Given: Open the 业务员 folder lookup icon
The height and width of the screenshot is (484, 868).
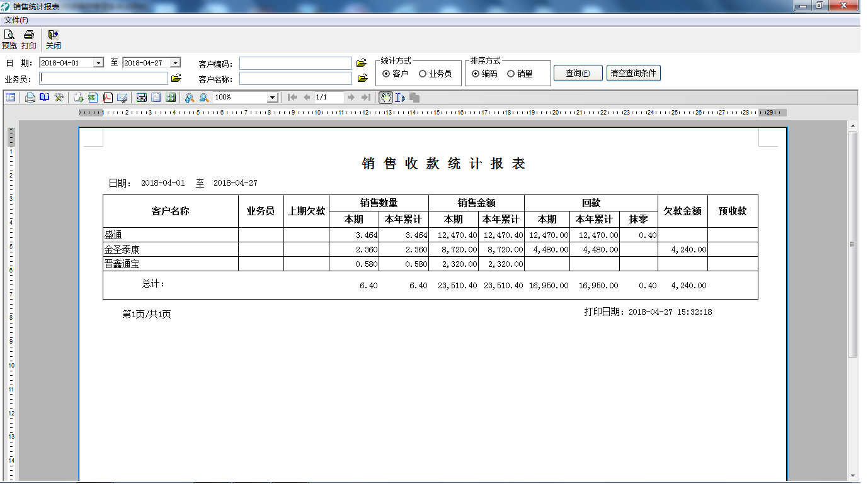Looking at the screenshot, I should (x=176, y=78).
